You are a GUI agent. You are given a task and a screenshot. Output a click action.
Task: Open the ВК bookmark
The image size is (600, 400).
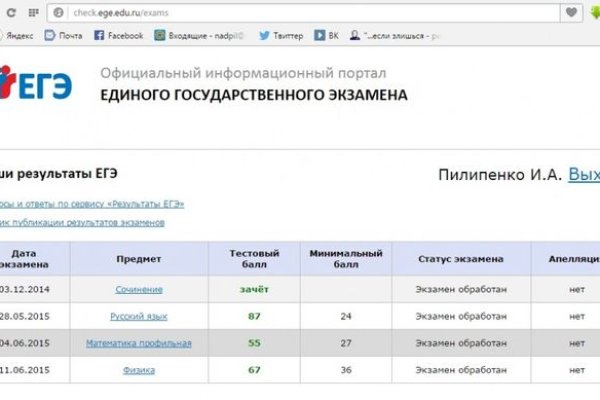326,35
